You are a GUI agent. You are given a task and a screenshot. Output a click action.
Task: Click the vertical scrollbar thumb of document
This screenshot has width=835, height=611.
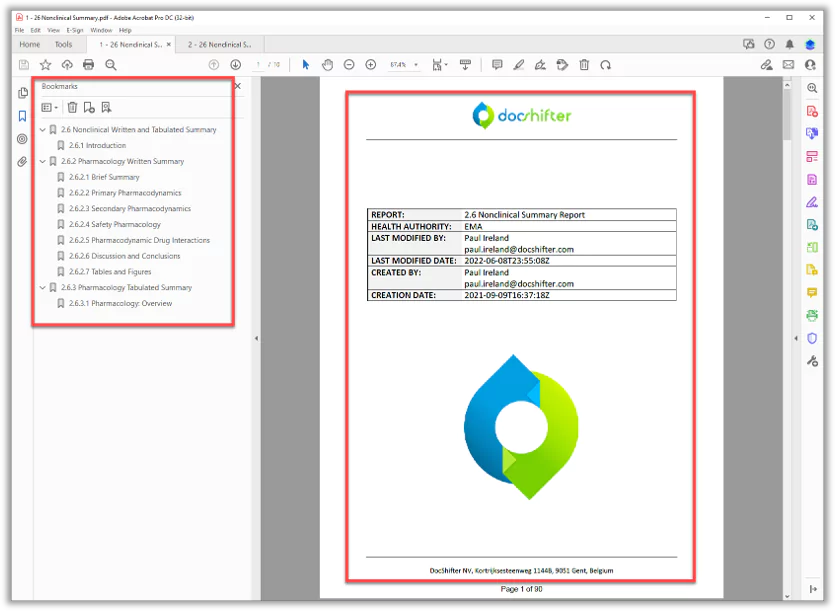(787, 115)
